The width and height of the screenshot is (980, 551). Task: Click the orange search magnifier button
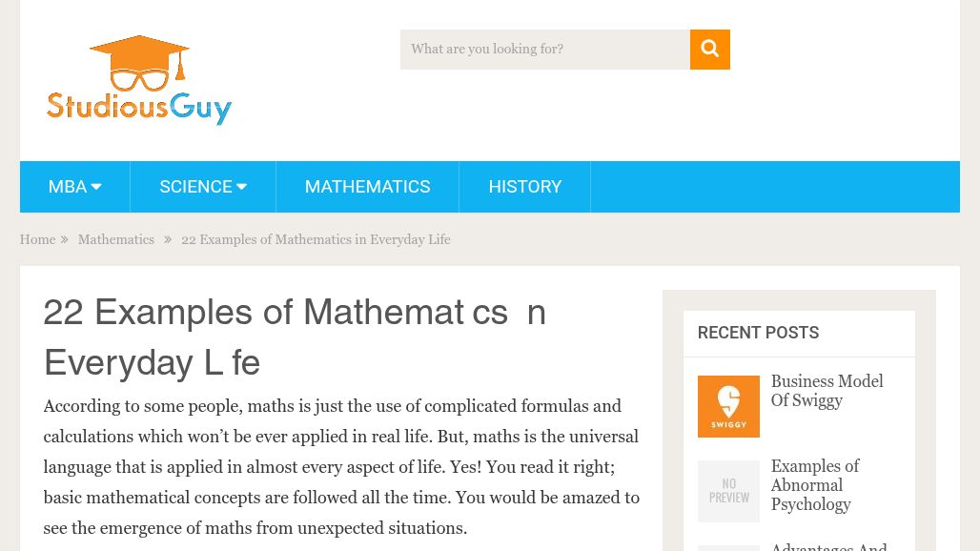709,50
